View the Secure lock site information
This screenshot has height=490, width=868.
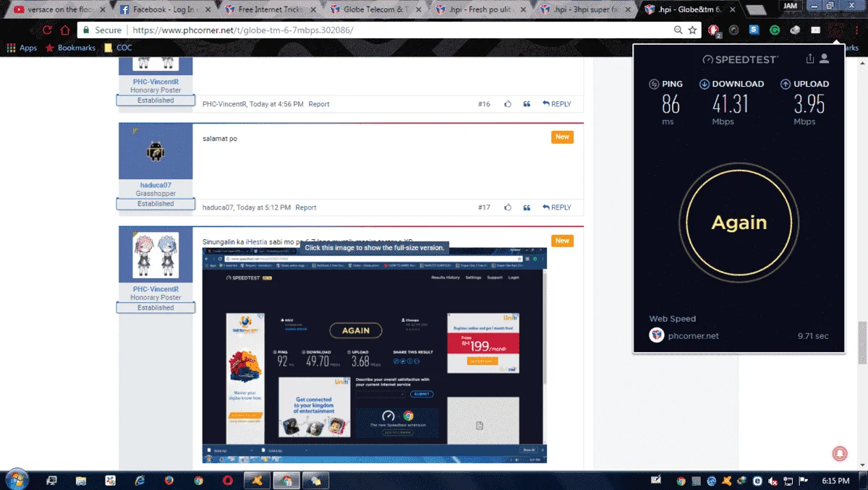click(102, 30)
